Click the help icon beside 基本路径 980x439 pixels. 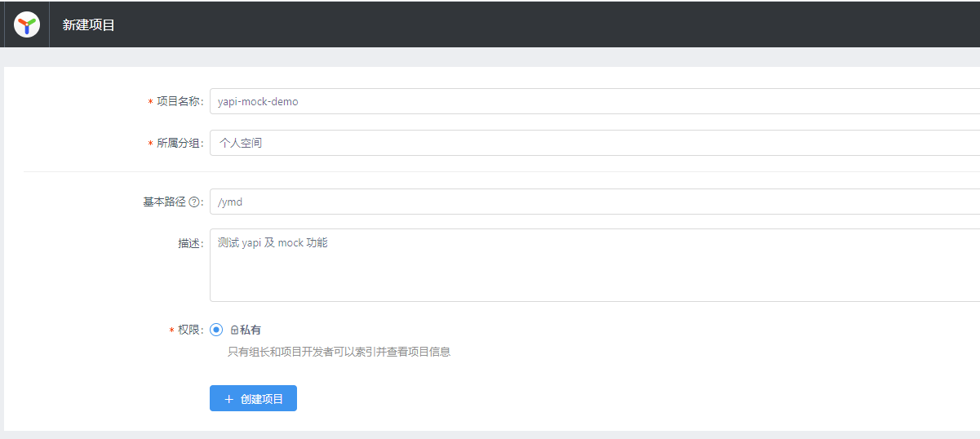coord(194,202)
